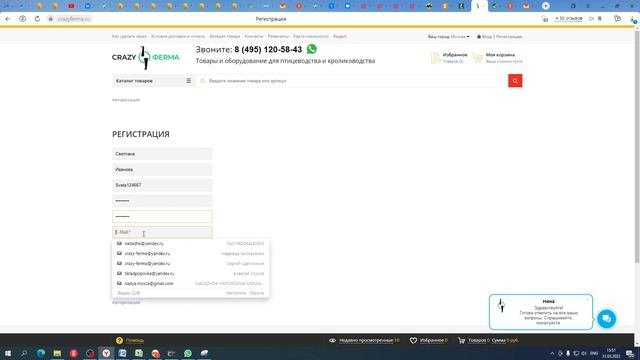Open Моя корзина cart in the header
Screen dimensions: 640x360
[x=497, y=58]
